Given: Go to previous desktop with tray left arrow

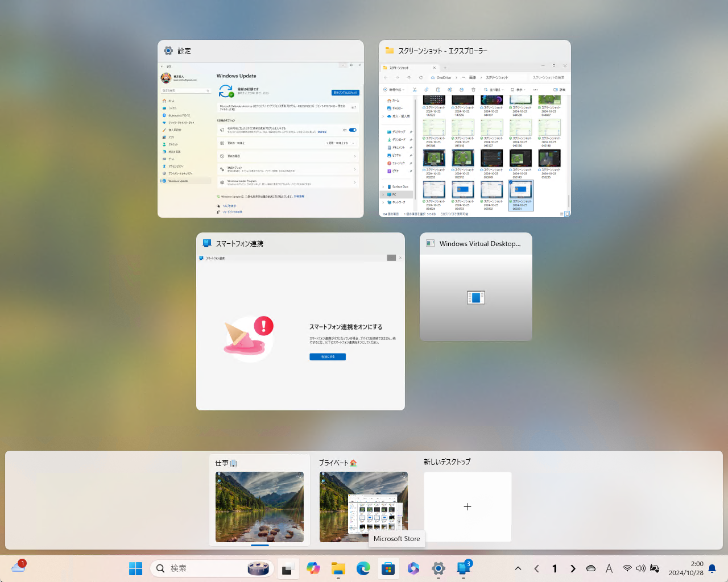Looking at the screenshot, I should pos(537,568).
